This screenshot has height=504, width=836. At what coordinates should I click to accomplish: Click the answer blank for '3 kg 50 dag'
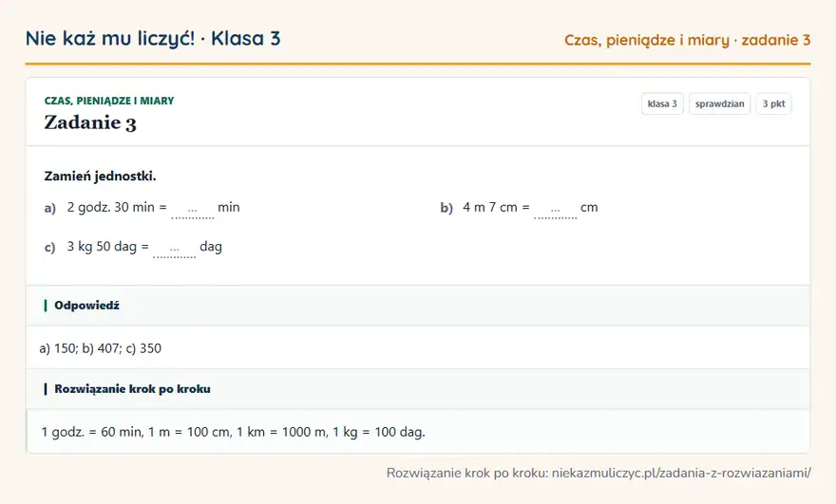pos(175,249)
